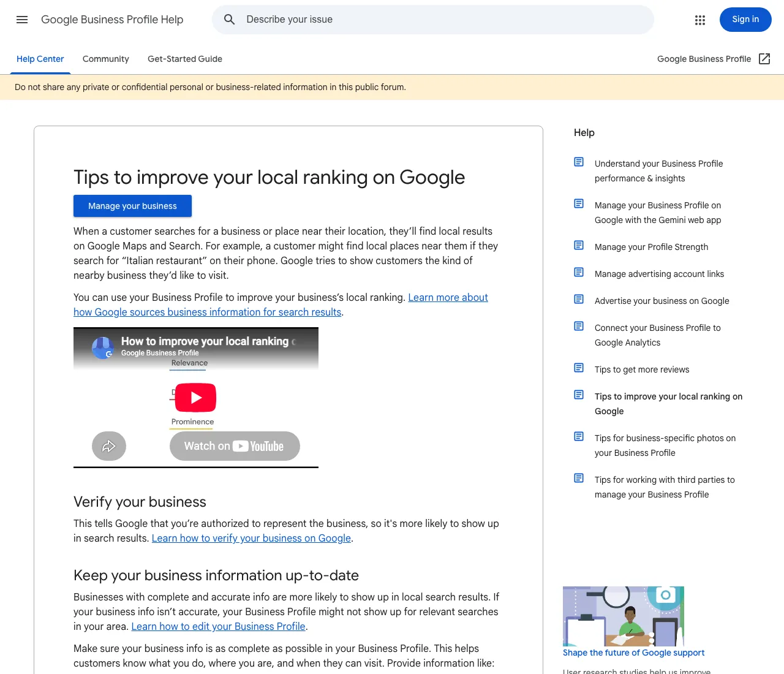Click article icon beside Connect to Google Analytics
This screenshot has height=674, width=784.
(579, 326)
